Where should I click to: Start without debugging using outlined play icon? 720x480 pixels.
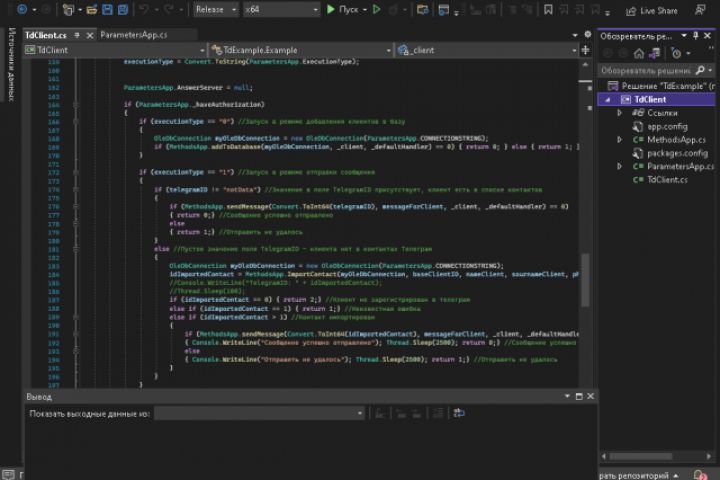pos(377,10)
